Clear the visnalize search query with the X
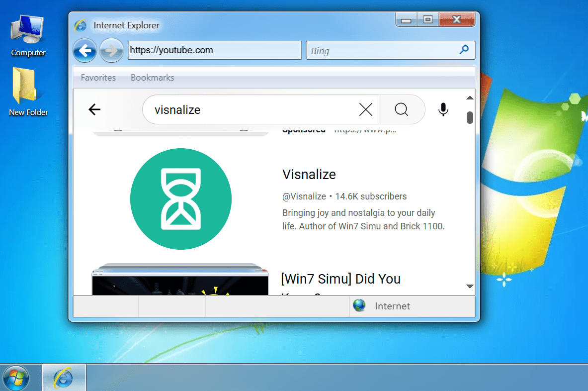 point(365,109)
